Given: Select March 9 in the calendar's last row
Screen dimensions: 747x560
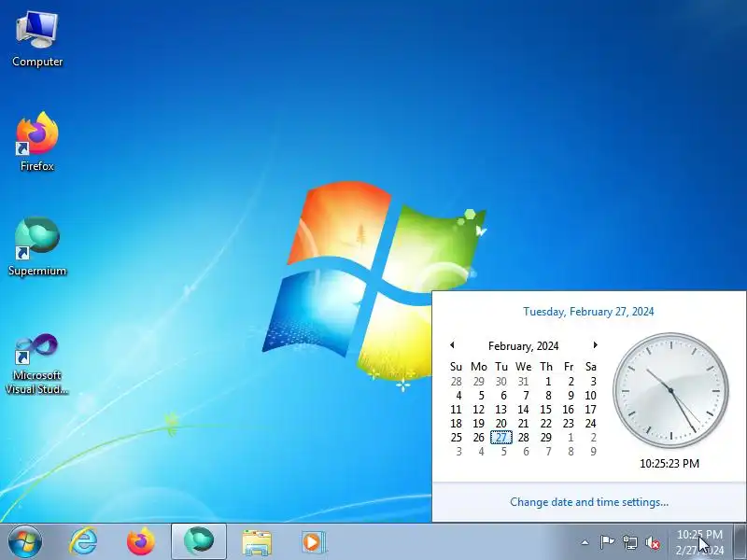Looking at the screenshot, I should pos(593,451).
